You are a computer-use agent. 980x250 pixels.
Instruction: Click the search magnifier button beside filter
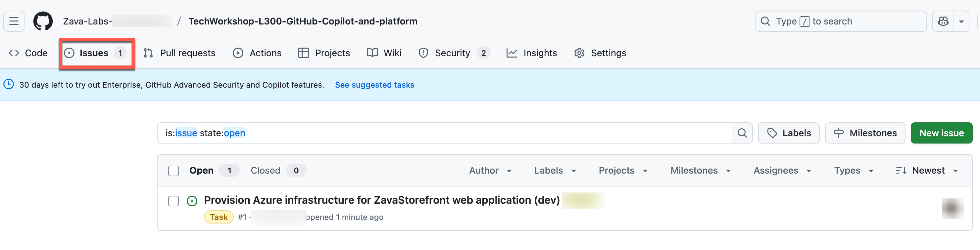742,133
